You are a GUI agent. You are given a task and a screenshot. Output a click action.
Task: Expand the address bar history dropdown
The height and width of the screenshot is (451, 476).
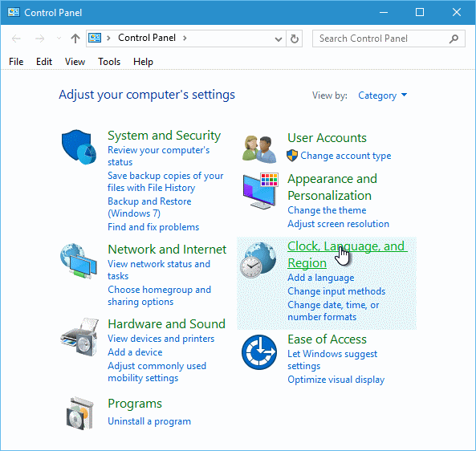(x=278, y=39)
